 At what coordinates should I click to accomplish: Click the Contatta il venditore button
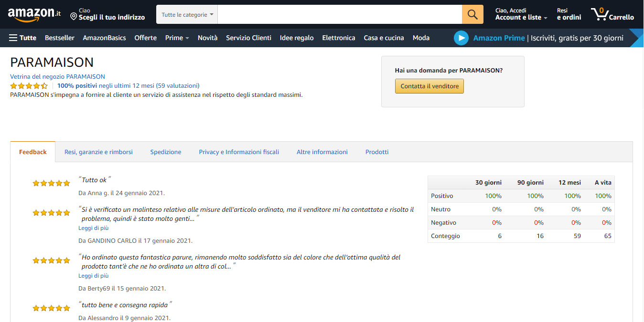coord(429,86)
